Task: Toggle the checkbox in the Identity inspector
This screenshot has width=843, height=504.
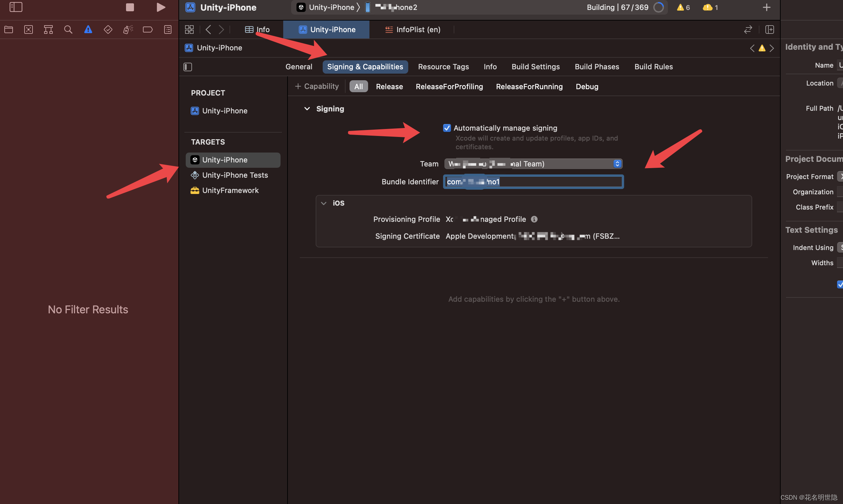Action: point(840,284)
